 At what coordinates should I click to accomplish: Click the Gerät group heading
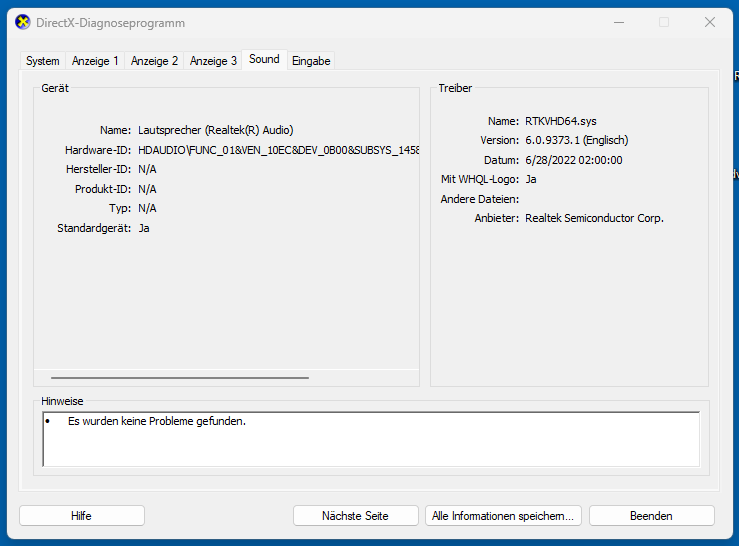coord(55,88)
